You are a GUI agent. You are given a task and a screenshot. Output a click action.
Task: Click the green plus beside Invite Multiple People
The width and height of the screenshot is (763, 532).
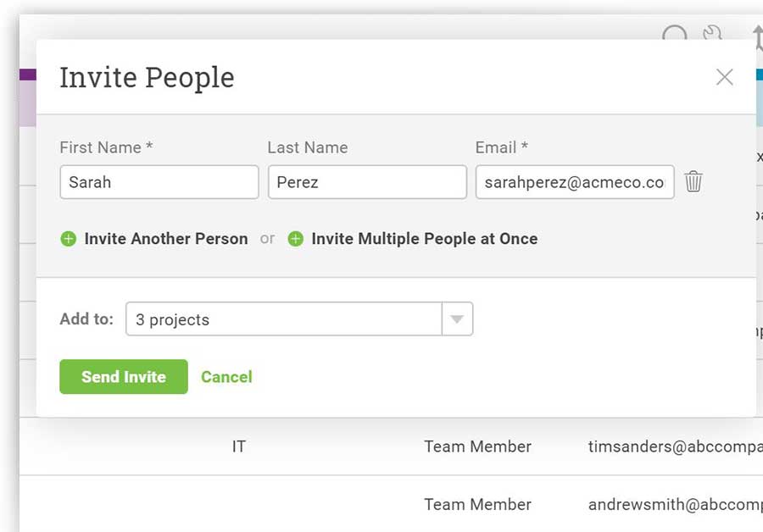[x=295, y=239]
